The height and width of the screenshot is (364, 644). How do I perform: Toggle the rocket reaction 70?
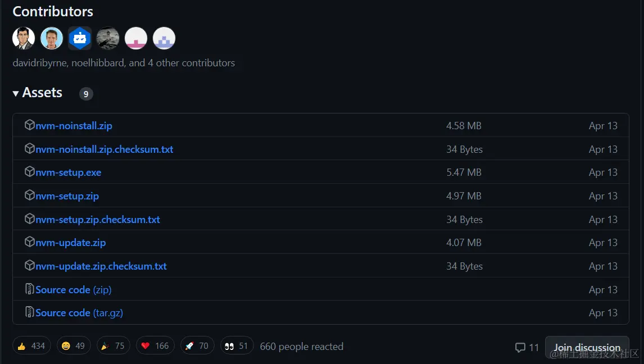click(197, 345)
